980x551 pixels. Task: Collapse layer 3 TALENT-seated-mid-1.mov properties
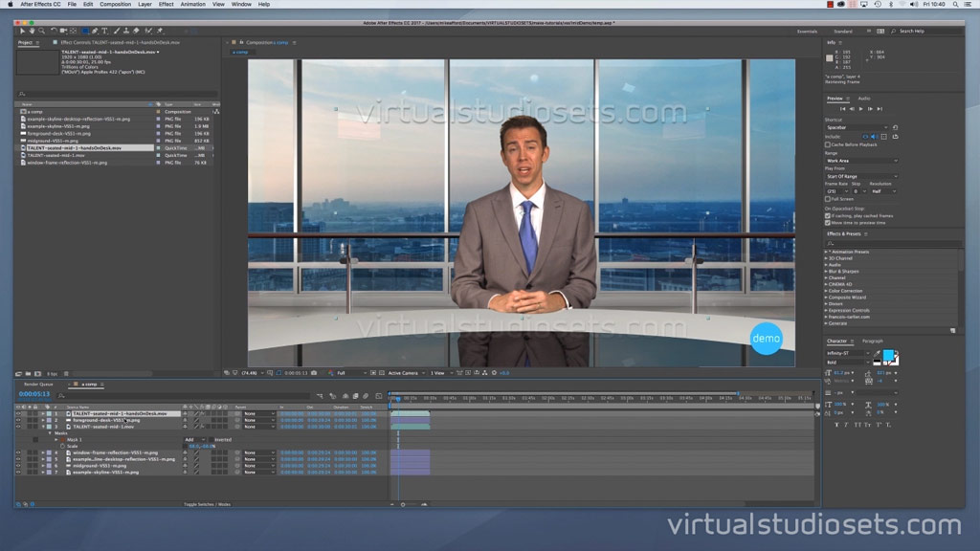pyautogui.click(x=43, y=427)
